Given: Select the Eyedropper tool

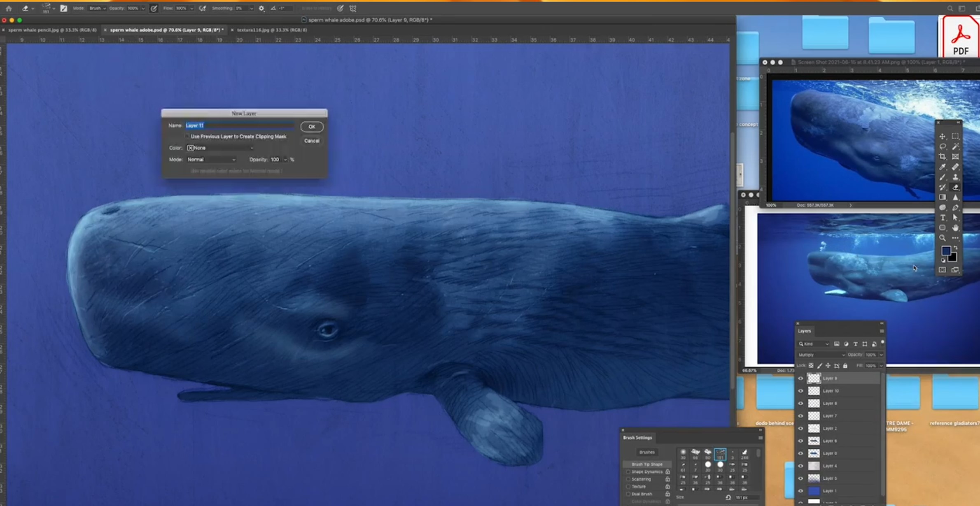Looking at the screenshot, I should (943, 167).
